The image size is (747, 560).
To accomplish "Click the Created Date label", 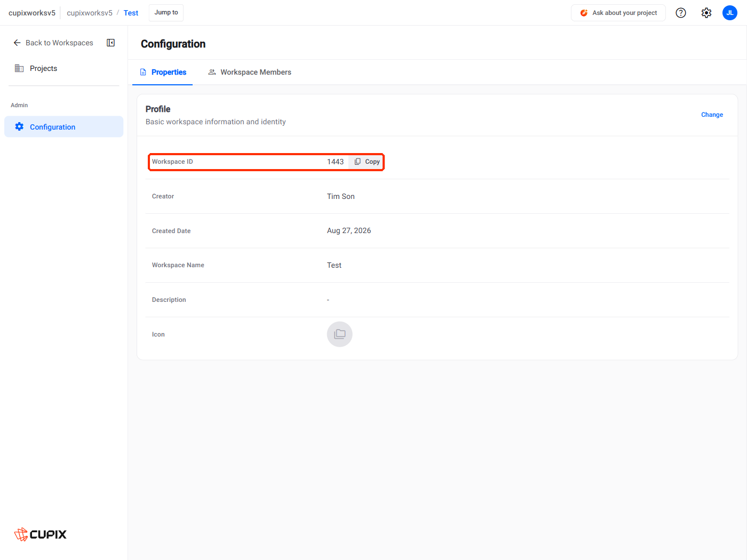I will 171,231.
